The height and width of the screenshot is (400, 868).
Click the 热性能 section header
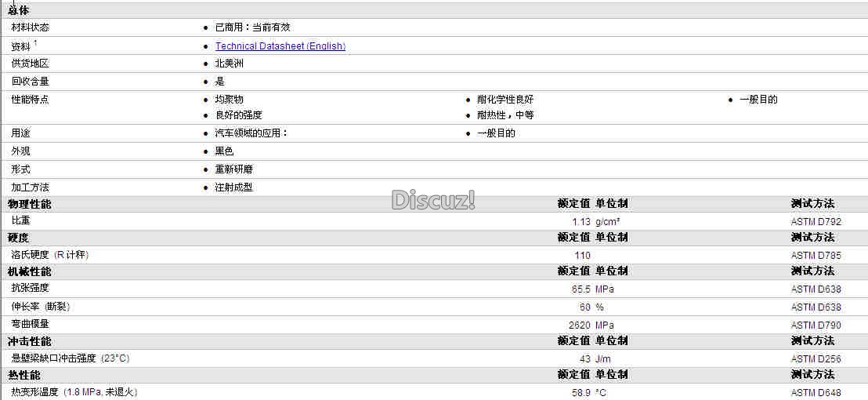[24, 375]
